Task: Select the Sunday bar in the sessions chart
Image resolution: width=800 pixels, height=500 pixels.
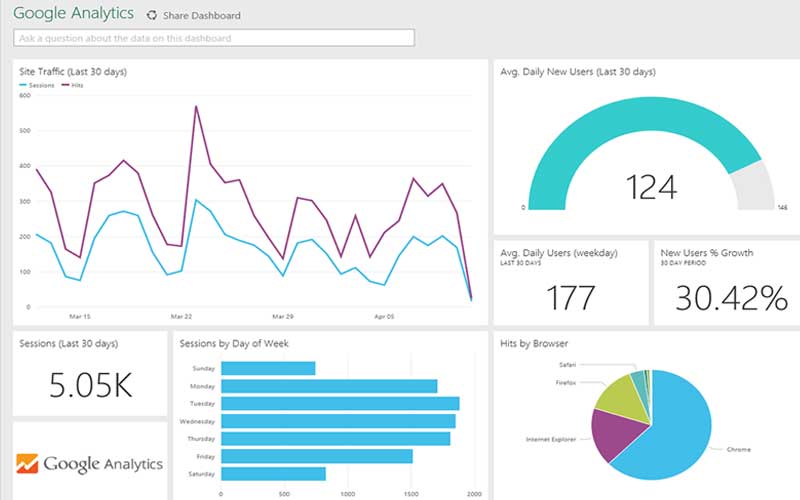Action: pyautogui.click(x=268, y=368)
